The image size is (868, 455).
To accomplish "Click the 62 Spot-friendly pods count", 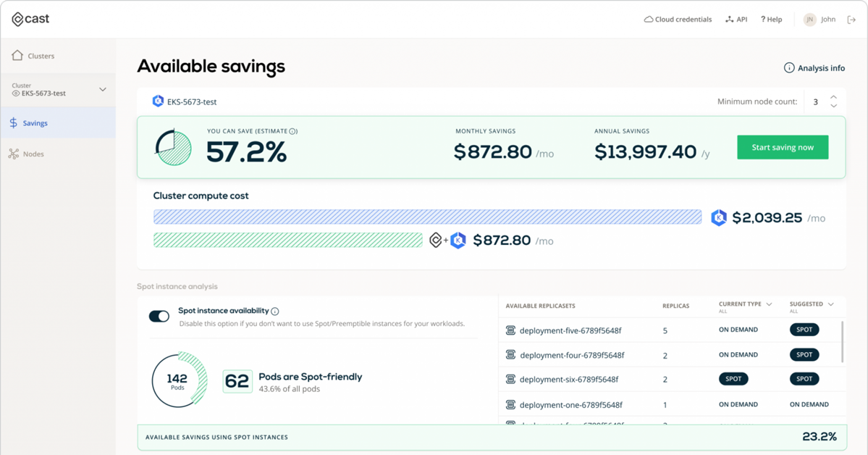I will (237, 381).
